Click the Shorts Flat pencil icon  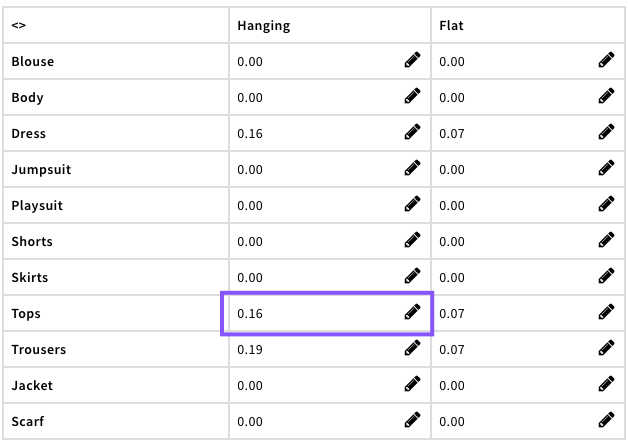[606, 241]
